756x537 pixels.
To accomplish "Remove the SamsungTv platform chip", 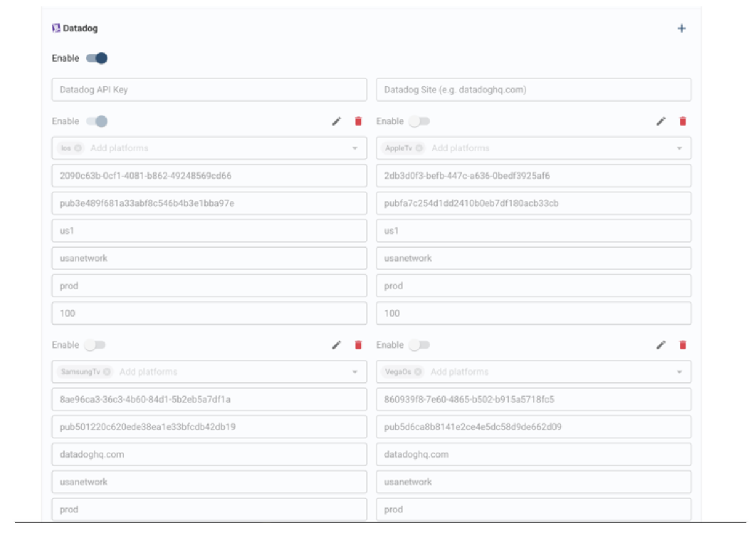I will (x=107, y=372).
